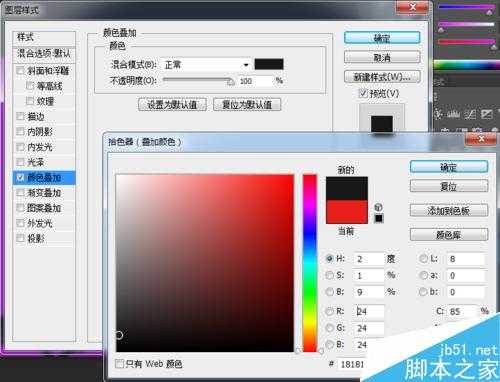This screenshot has height=382, width=500.
Task: Click overlay color swatch beside blend mode
Action: point(269,64)
